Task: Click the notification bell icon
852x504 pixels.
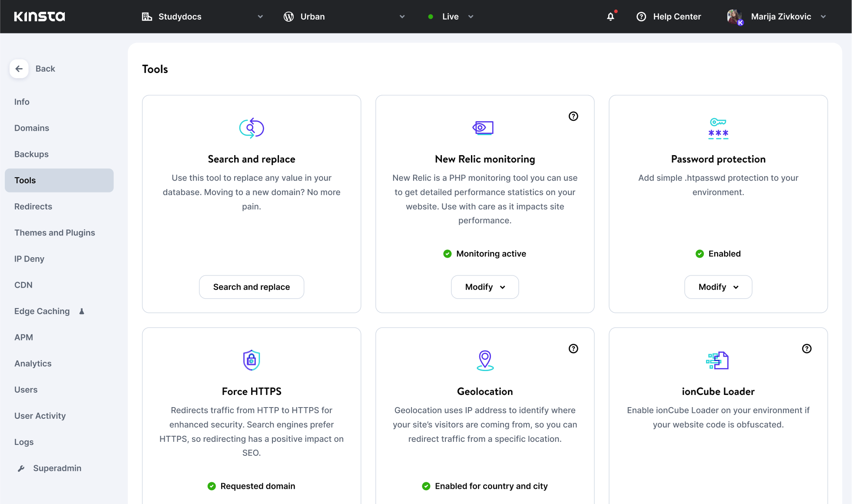Action: click(x=610, y=17)
